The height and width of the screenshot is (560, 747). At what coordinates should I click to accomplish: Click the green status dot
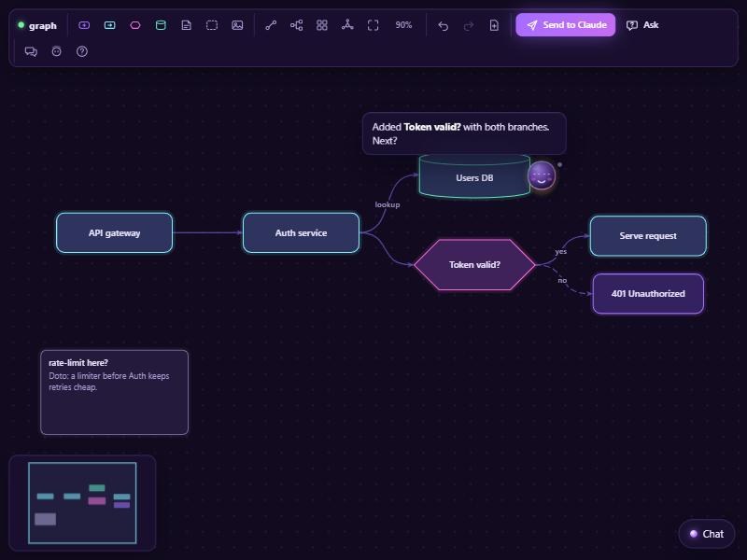(21, 25)
